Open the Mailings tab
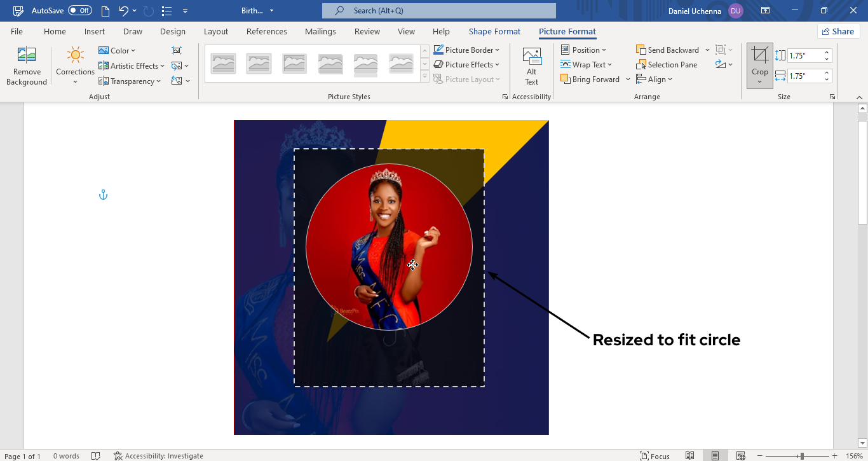Image resolution: width=868 pixels, height=461 pixels. 320,32
